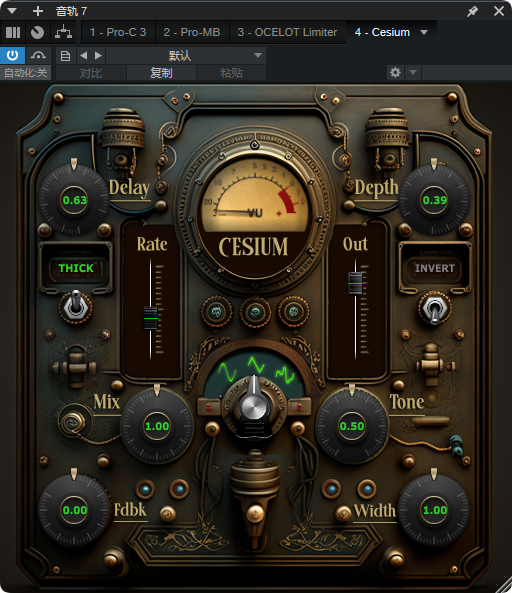
Task: Click the middle green round indicator under CESIUM
Action: [255, 313]
